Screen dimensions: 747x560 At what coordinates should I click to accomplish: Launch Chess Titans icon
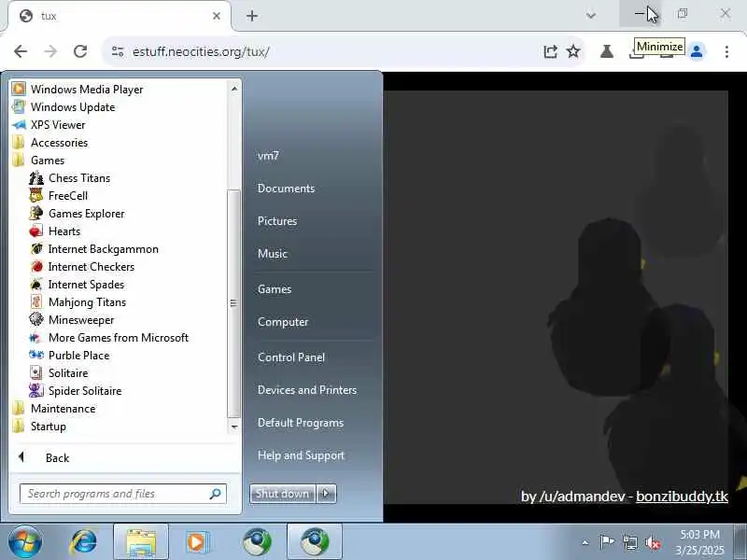pyautogui.click(x=36, y=177)
